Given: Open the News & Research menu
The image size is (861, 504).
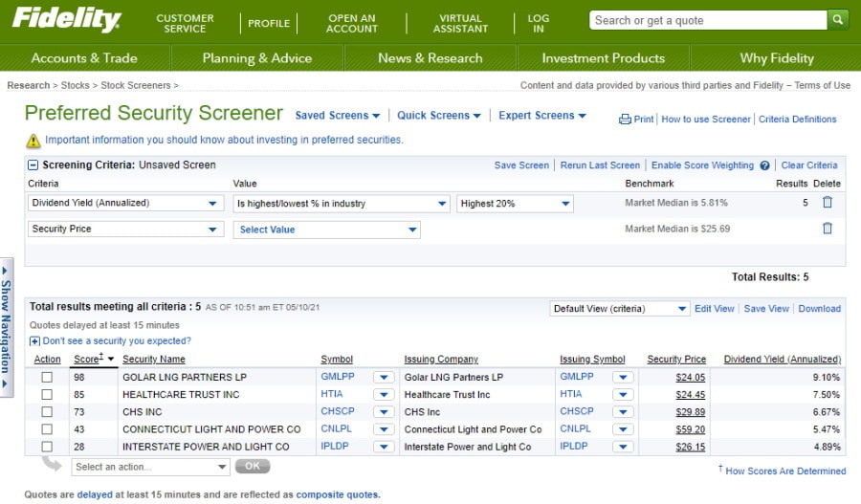Looking at the screenshot, I should pyautogui.click(x=430, y=57).
